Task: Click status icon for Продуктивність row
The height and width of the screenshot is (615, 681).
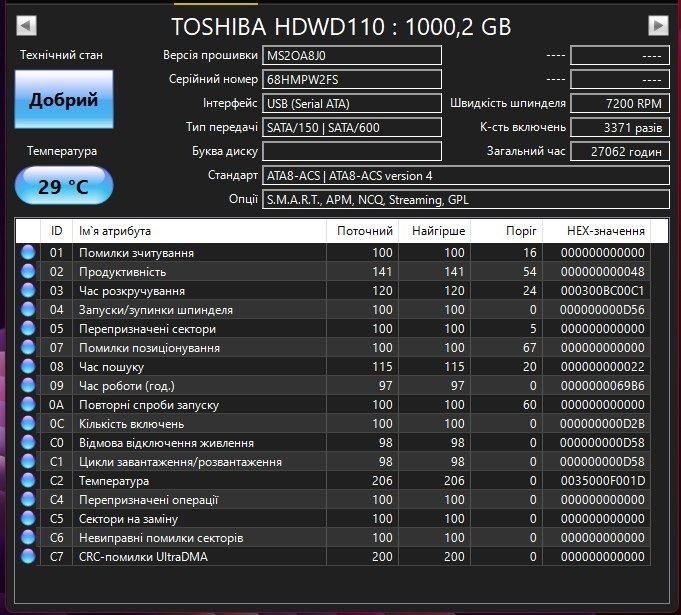Action: tap(28, 271)
